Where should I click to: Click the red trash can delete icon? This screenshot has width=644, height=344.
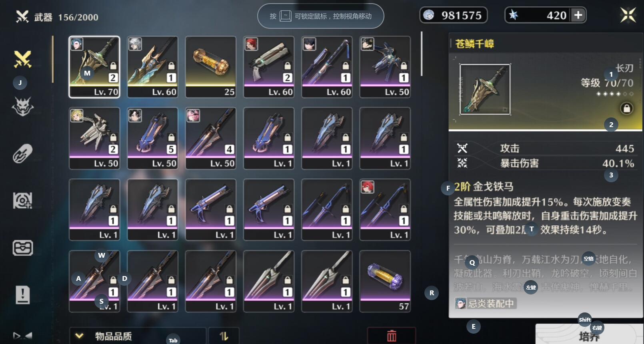[392, 336]
